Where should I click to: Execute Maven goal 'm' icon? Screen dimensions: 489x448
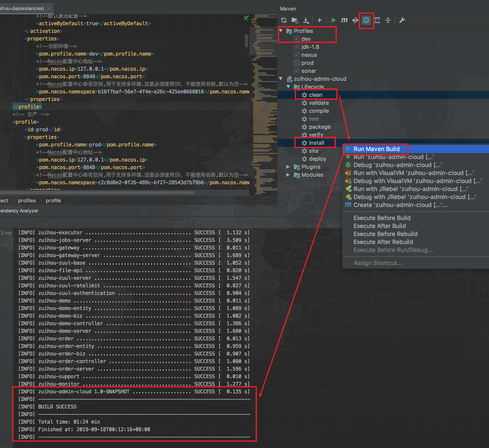(x=344, y=20)
